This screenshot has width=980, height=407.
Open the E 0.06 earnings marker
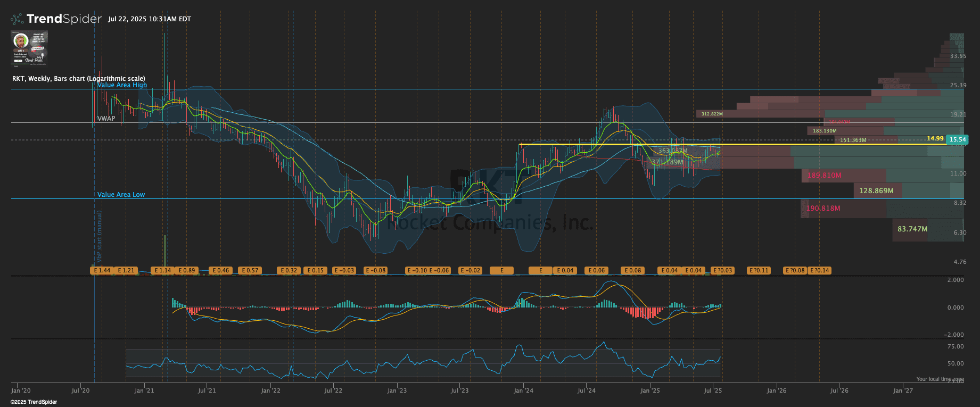[x=596, y=270]
